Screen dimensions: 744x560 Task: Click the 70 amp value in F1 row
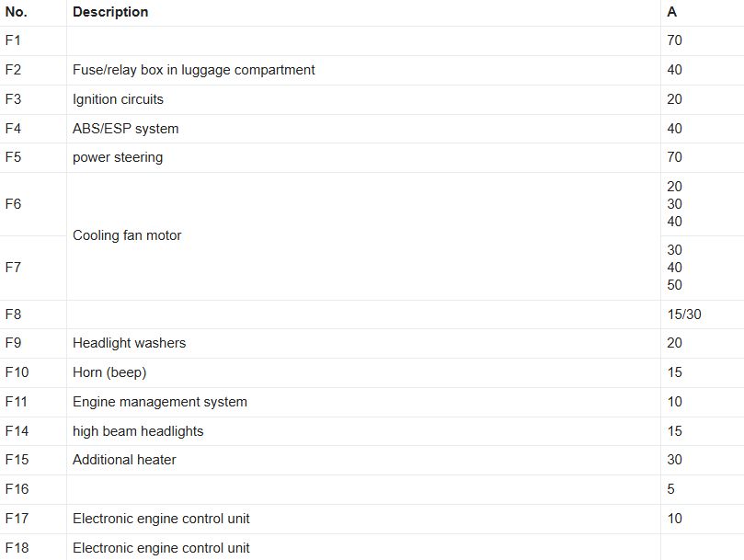click(x=675, y=40)
